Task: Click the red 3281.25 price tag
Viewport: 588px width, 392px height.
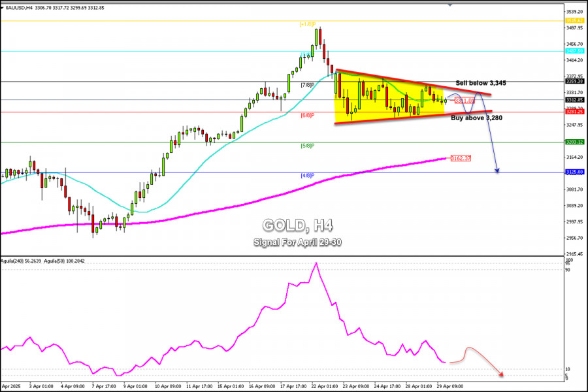Action: (574, 112)
